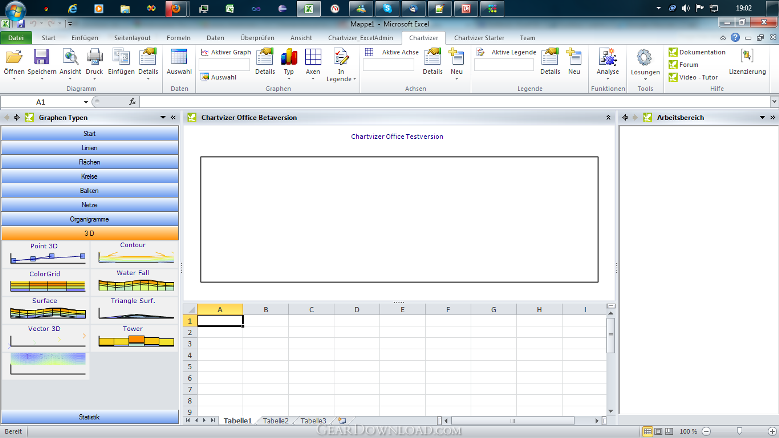Print using the Druck icon
Image resolution: width=779 pixels, height=438 pixels.
[94, 62]
